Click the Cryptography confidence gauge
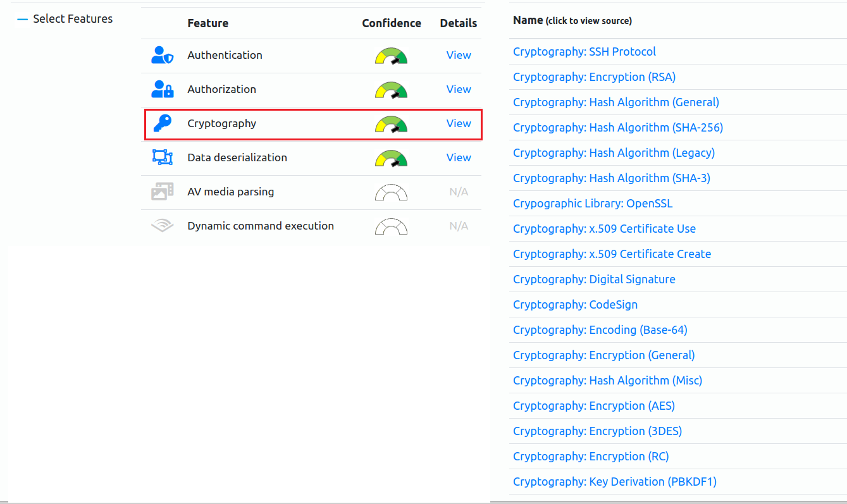This screenshot has height=504, width=847. click(392, 124)
